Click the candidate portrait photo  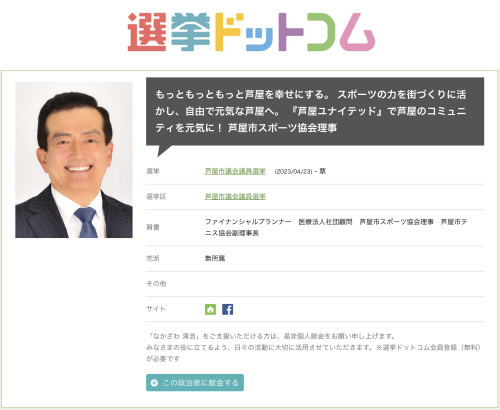click(74, 160)
